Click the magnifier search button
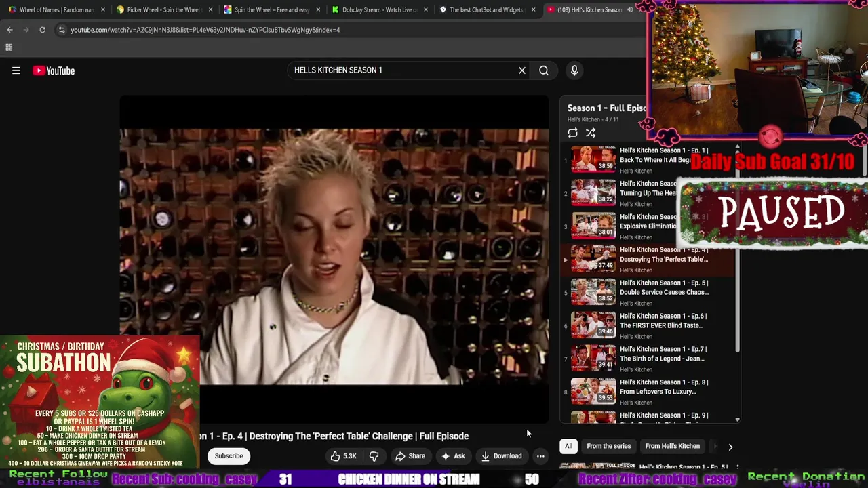 tap(544, 70)
